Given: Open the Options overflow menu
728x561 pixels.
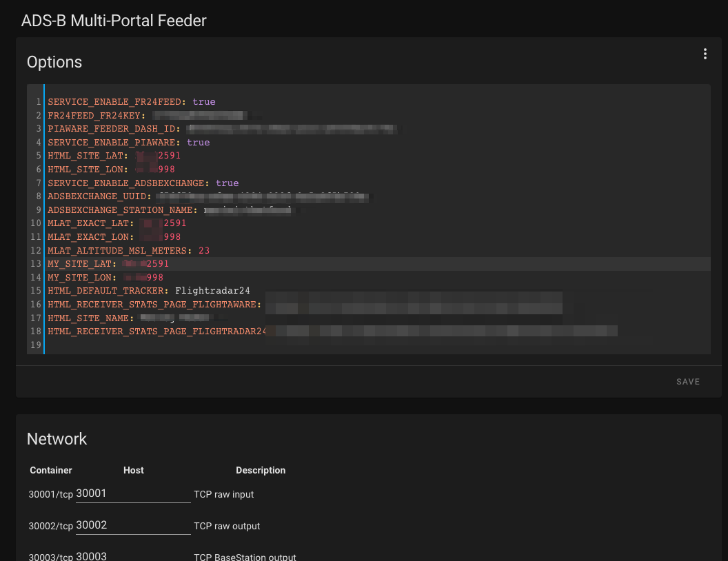Looking at the screenshot, I should [705, 53].
